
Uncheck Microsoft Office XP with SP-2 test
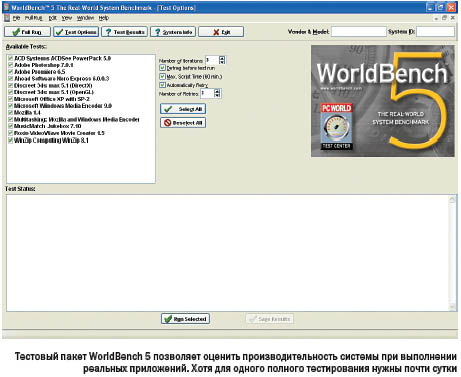click(11, 99)
